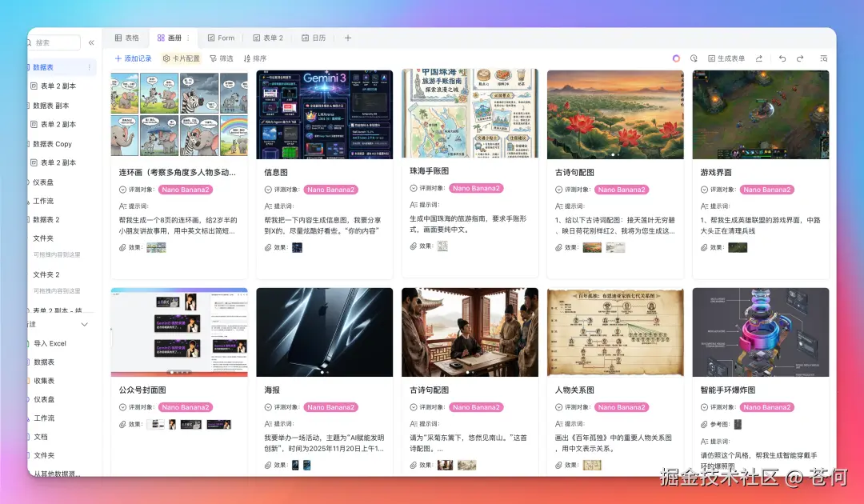
Task: Open the 珠海手账图 card thumbnail
Action: (x=469, y=113)
